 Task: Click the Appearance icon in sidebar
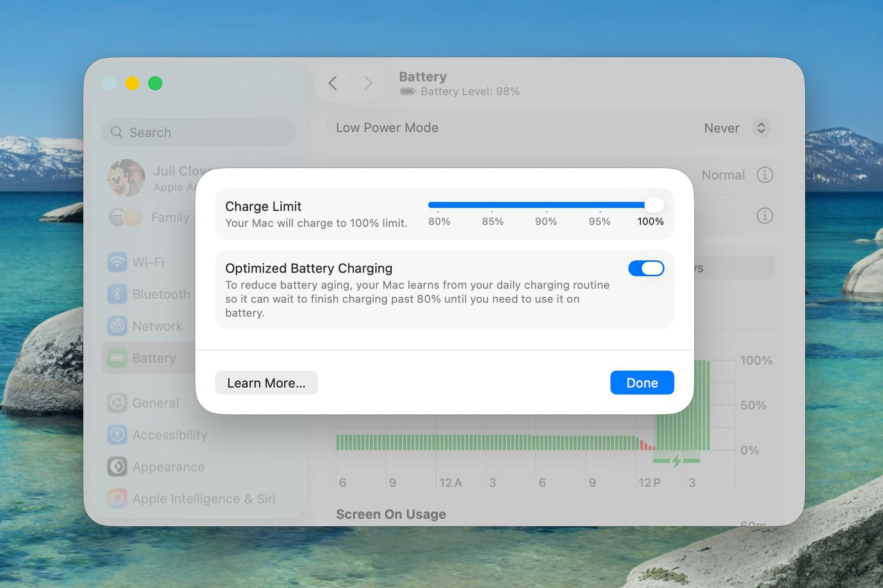coord(117,467)
